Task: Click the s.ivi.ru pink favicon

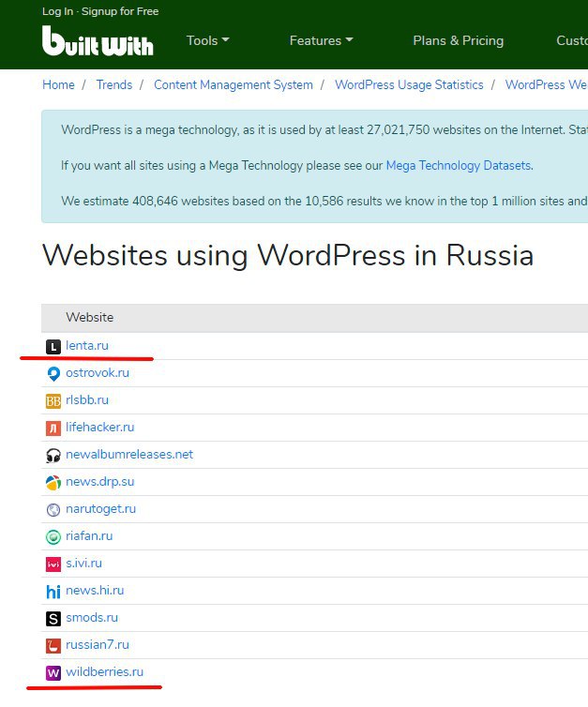Action: (x=53, y=564)
